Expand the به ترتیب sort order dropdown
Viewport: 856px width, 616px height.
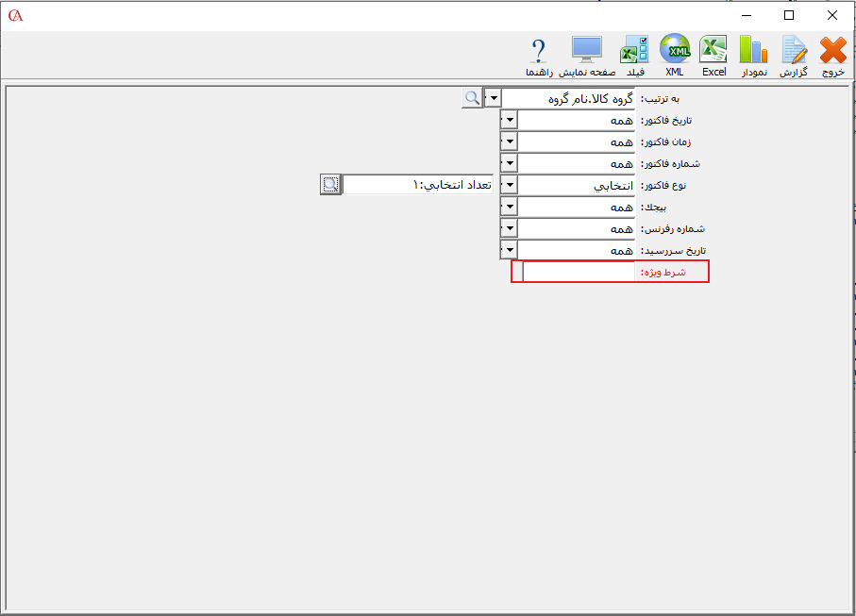pos(492,98)
